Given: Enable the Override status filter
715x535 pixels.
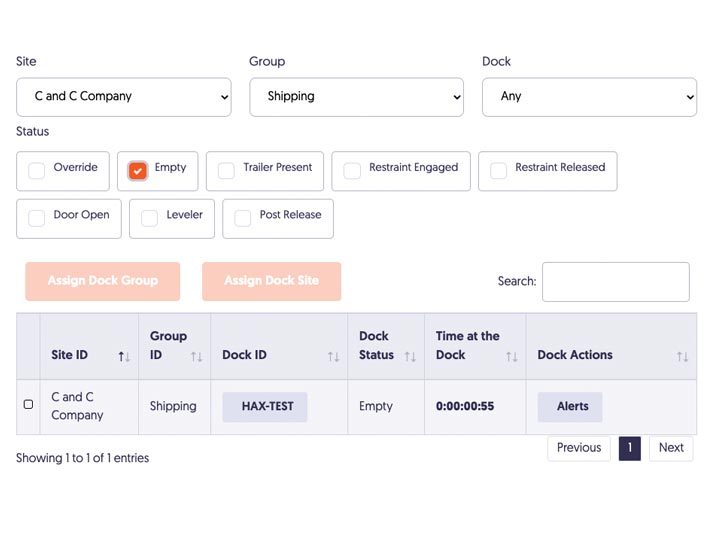Looking at the screenshot, I should point(36,171).
